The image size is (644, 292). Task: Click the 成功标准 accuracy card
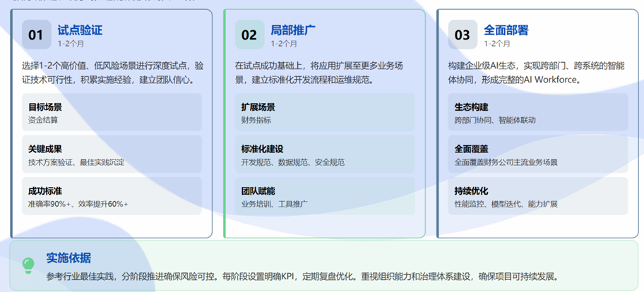(x=112, y=196)
